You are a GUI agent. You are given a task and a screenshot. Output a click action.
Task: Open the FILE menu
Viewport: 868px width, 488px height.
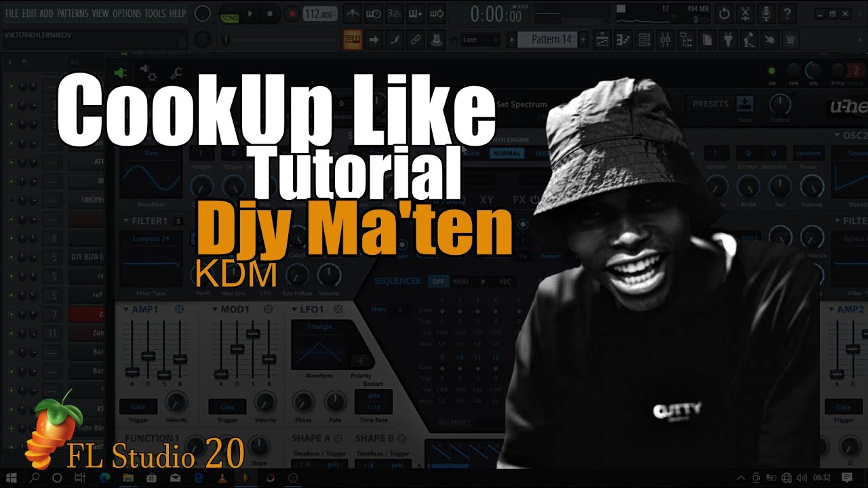[x=12, y=14]
